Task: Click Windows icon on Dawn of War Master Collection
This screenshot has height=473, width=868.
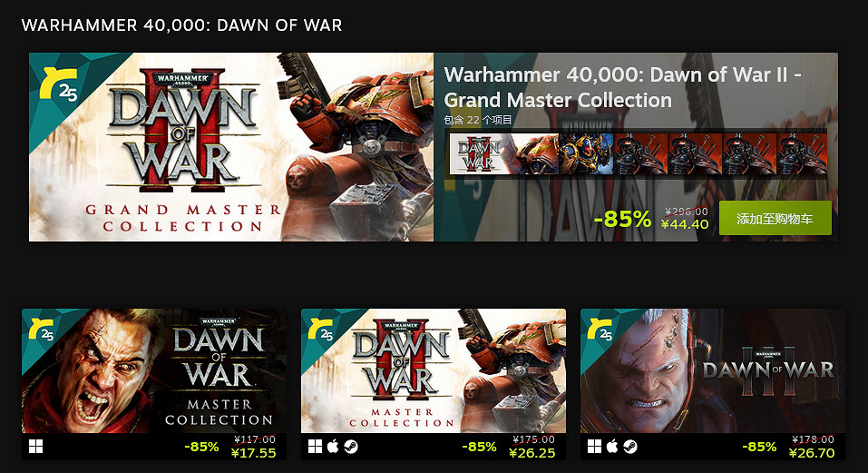Action: coord(35,447)
